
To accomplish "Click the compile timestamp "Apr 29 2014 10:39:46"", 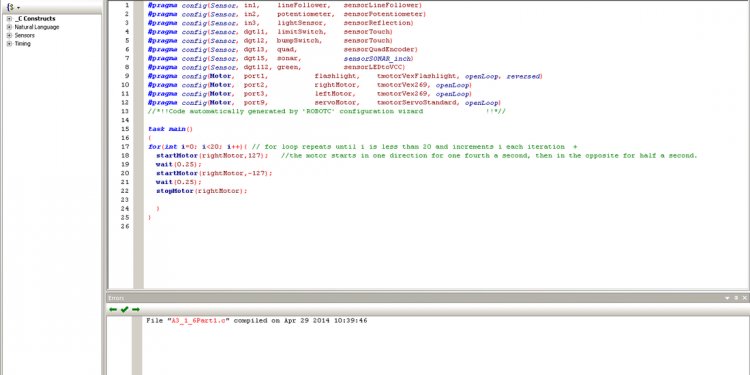I will pos(326,320).
